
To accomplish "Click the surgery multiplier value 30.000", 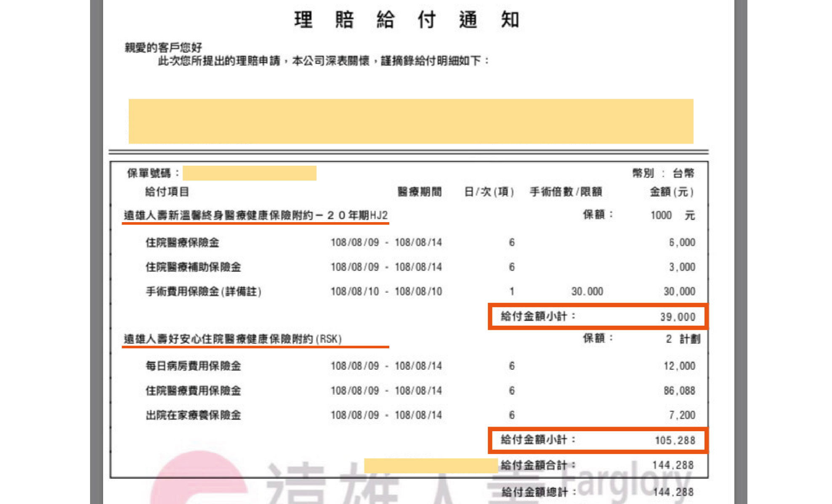I will click(x=587, y=292).
